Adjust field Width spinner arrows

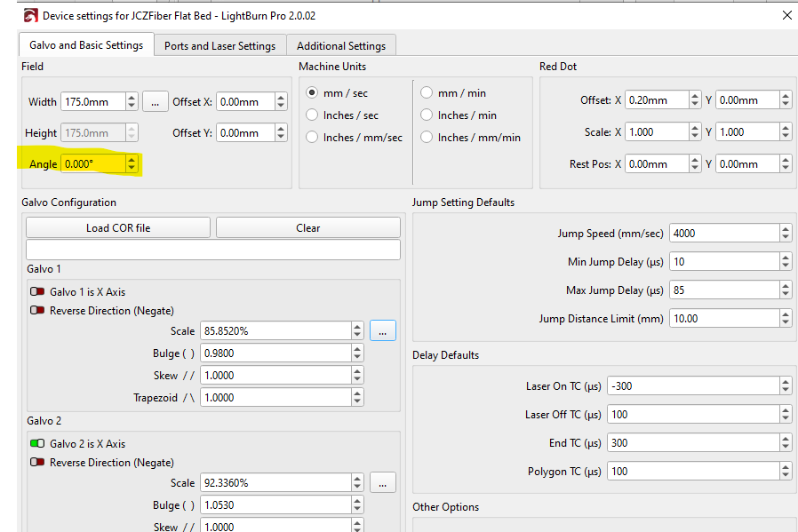pos(132,102)
